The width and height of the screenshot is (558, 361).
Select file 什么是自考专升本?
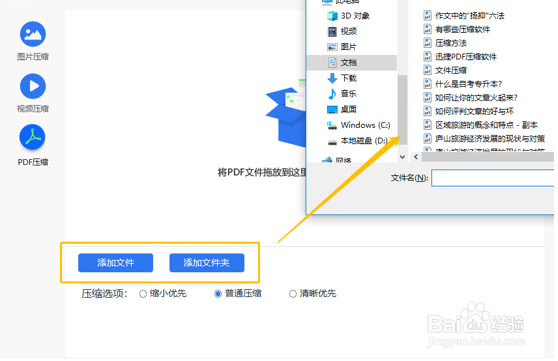tap(469, 84)
